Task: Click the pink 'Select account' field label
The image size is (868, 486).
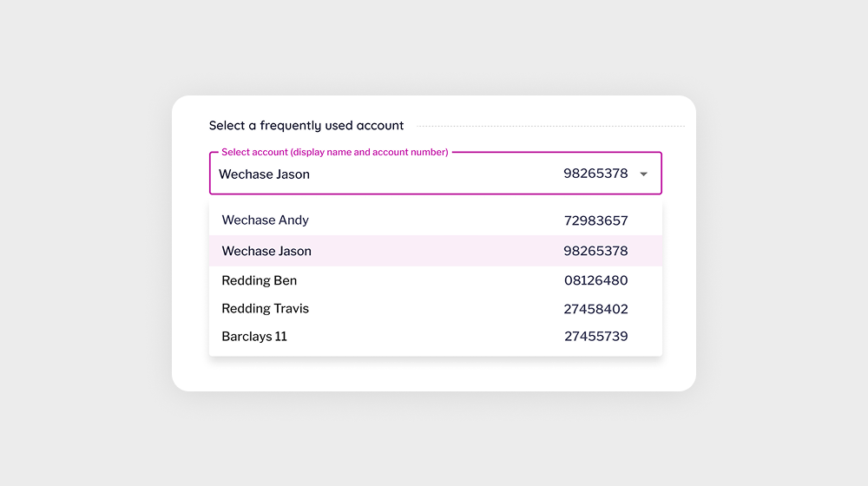Action: click(x=334, y=152)
